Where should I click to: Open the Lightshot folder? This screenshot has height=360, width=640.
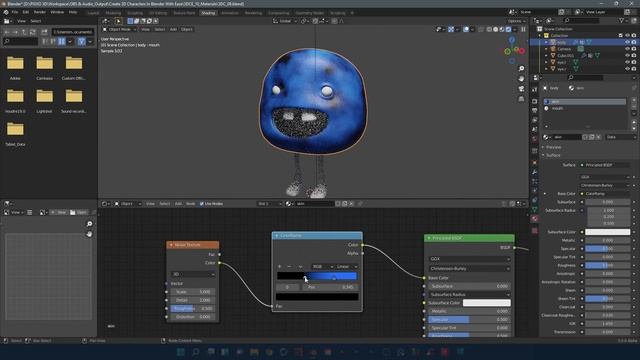(x=44, y=100)
